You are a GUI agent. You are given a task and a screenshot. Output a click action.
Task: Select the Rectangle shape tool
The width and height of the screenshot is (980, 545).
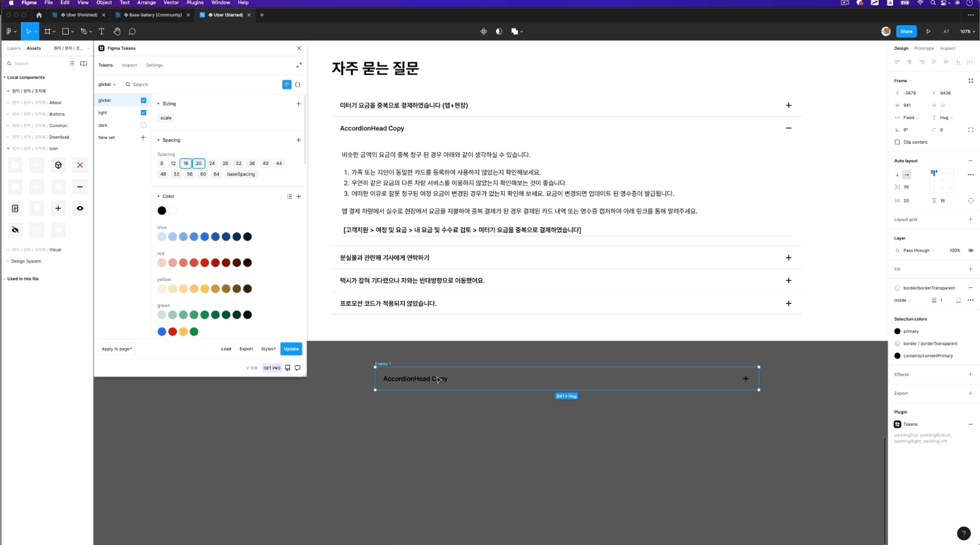pyautogui.click(x=65, y=31)
